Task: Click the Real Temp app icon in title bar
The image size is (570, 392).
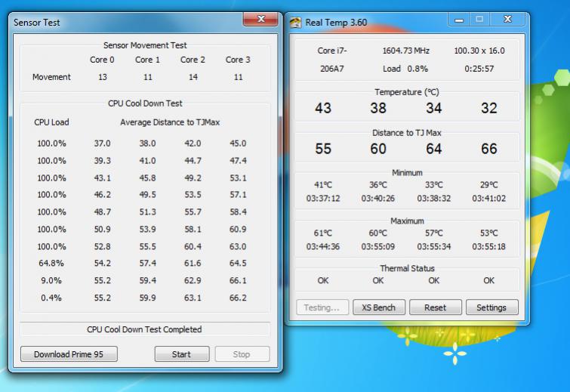Action: 295,22
